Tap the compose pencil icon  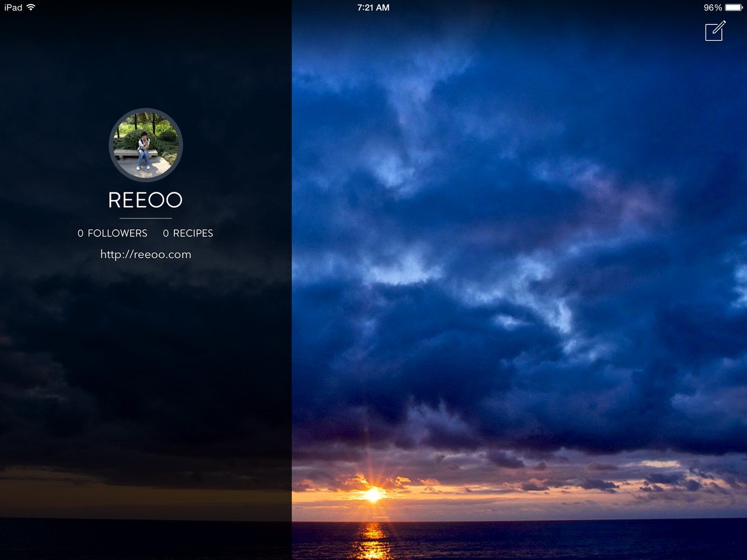pos(715,30)
